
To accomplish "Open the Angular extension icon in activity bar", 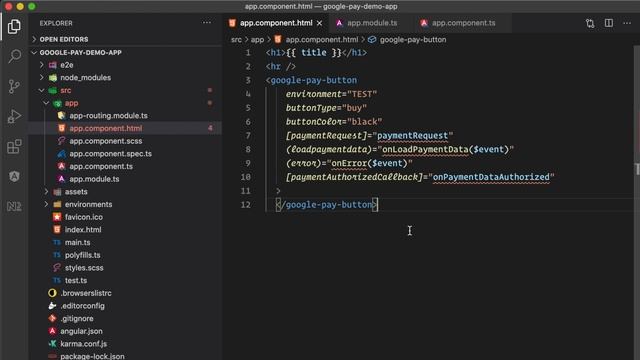I will (x=14, y=176).
